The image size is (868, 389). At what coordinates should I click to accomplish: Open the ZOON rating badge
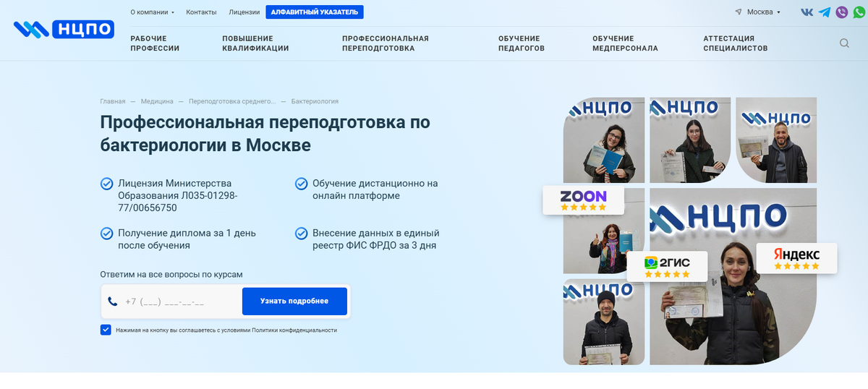pos(584,200)
